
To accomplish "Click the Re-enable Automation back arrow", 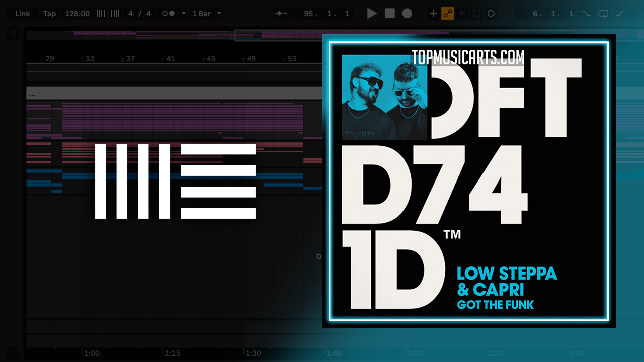I will (462, 14).
